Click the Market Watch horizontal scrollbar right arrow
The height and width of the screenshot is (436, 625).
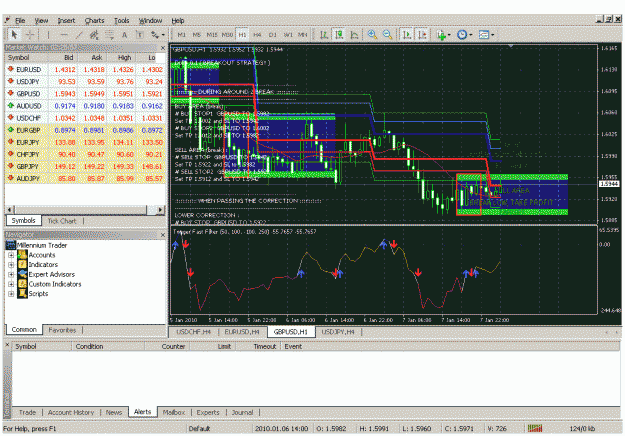pyautogui.click(x=160, y=210)
